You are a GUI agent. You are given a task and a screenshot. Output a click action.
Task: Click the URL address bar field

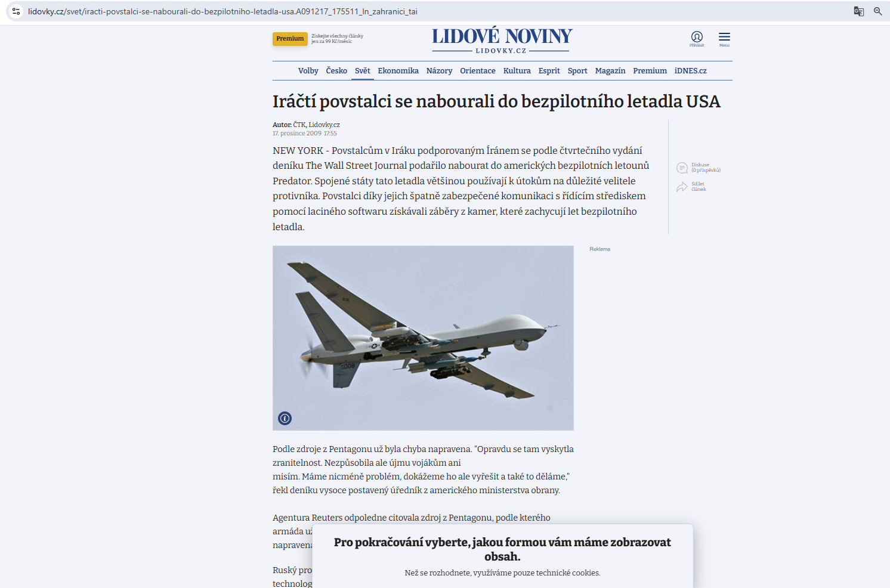(418, 11)
